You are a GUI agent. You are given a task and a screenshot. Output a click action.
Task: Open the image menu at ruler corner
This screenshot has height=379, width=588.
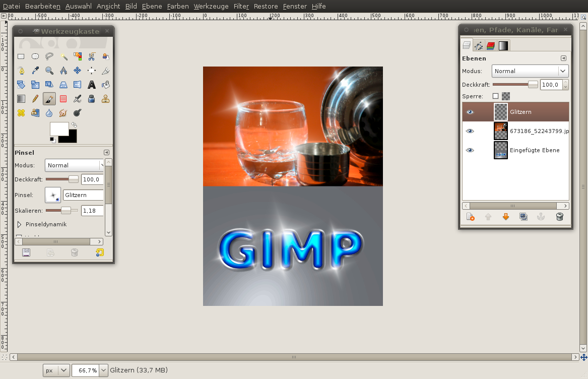coord(4,16)
